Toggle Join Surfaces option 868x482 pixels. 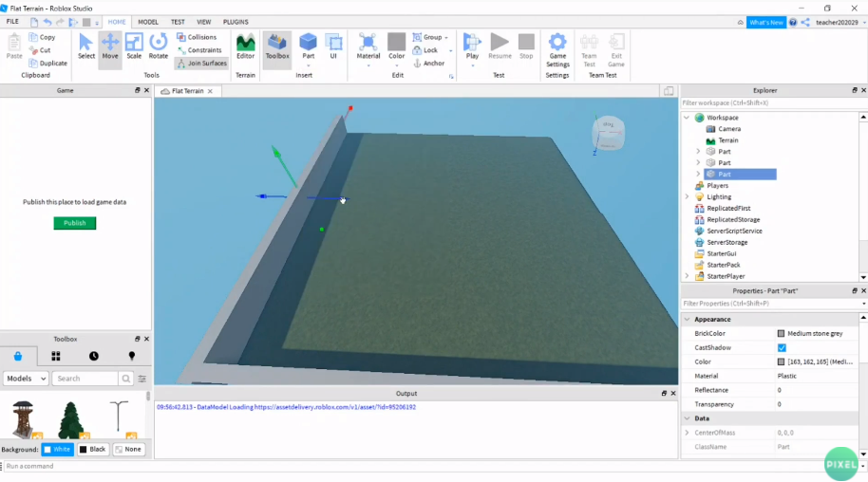tap(201, 63)
